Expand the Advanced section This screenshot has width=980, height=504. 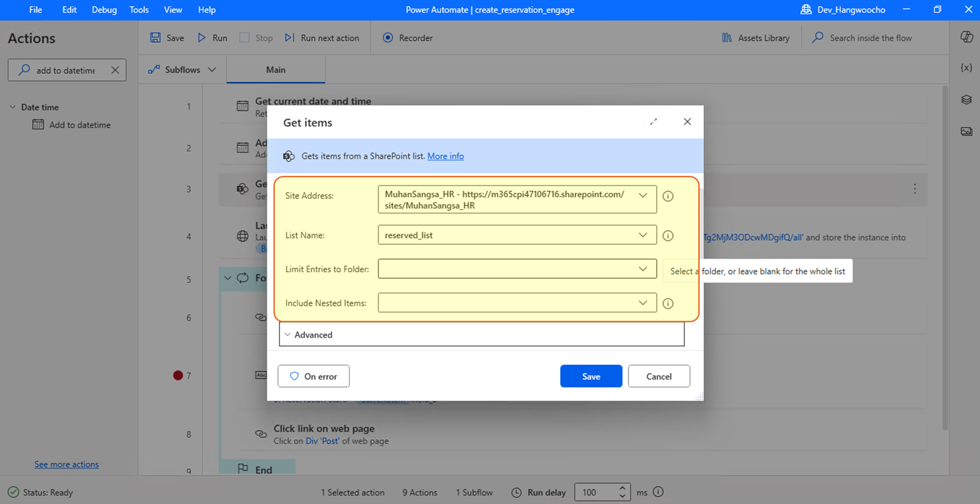pos(482,335)
